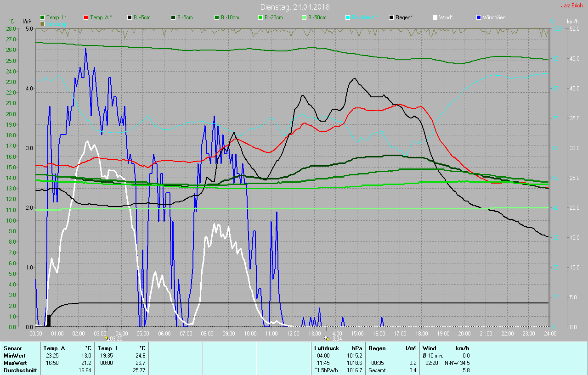Viewport: 588px width, 375px height.
Task: Click the 16:50 maximum time for Temp. A.
Action: pos(52,363)
